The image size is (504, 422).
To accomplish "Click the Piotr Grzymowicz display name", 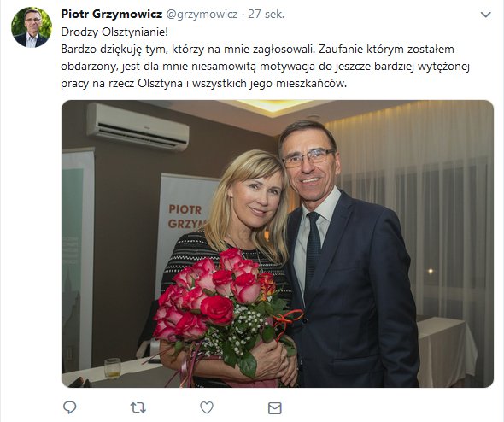I will click(112, 15).
